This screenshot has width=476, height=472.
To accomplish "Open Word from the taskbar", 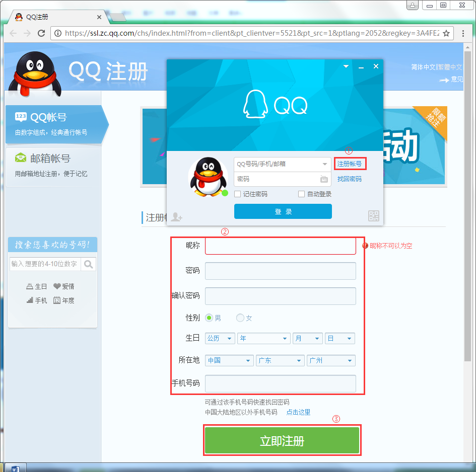I will coord(15,468).
